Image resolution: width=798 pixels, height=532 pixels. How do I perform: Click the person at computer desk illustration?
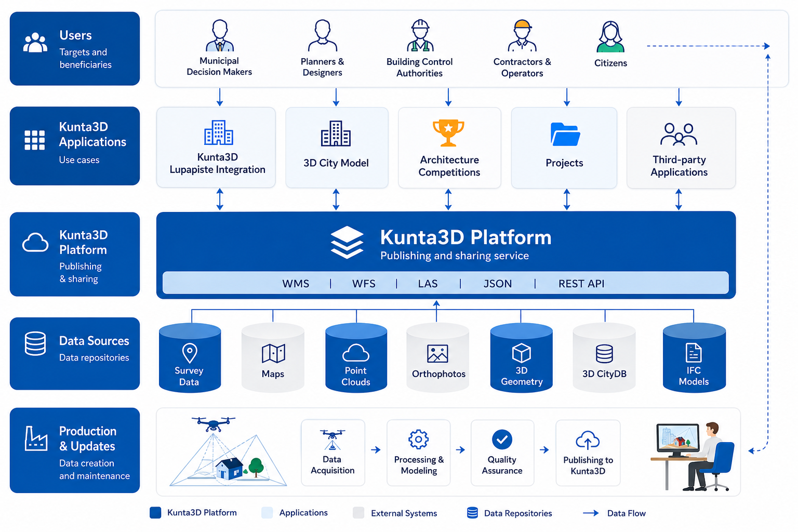(693, 456)
